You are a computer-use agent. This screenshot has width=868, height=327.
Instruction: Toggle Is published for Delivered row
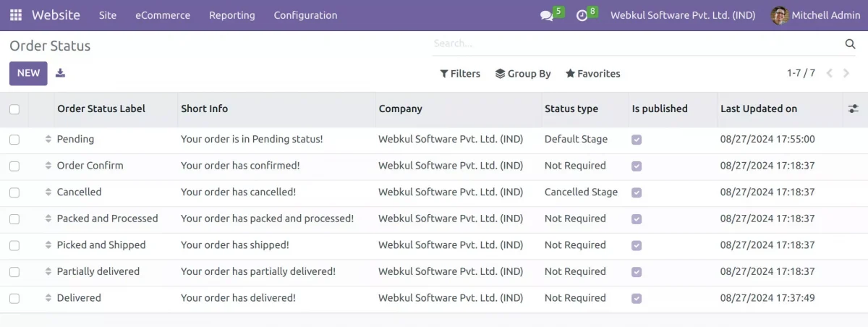pos(637,298)
